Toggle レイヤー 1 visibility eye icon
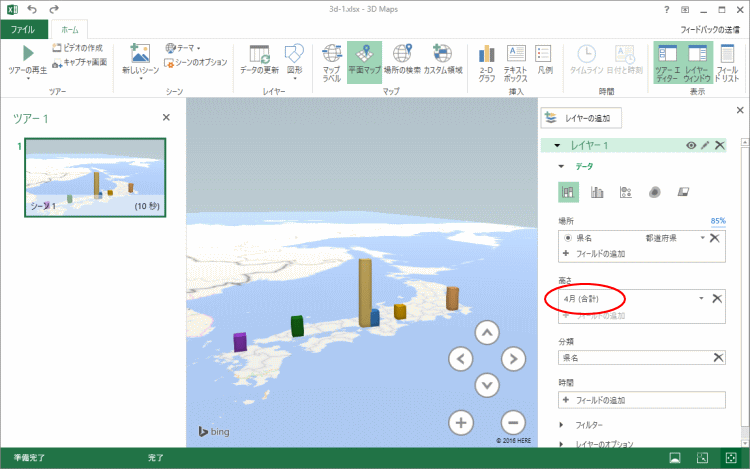 click(x=691, y=145)
